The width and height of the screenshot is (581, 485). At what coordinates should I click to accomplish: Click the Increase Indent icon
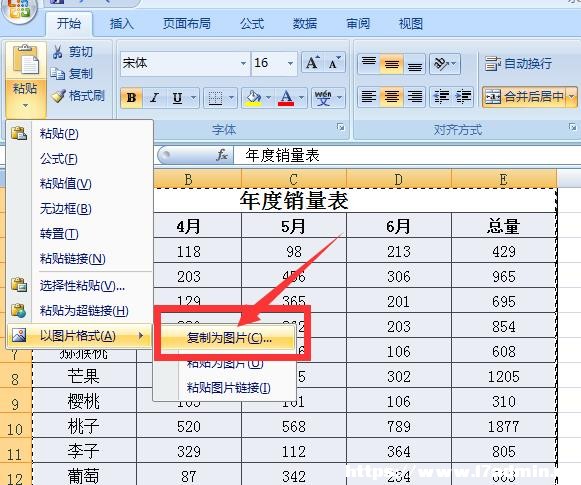463,97
